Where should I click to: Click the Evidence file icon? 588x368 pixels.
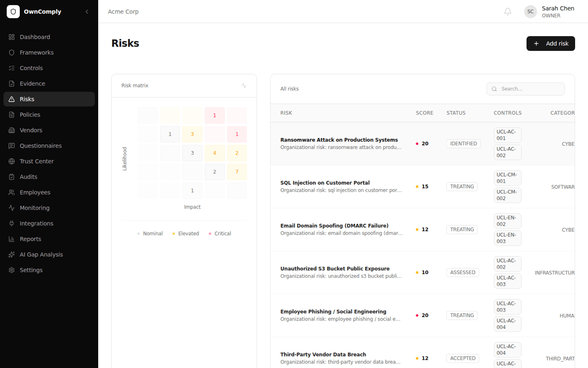12,84
